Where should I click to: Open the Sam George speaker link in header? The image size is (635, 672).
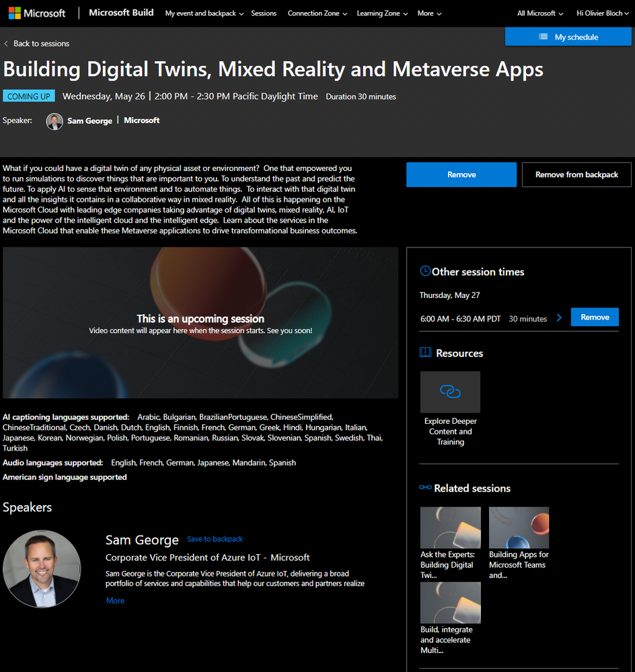click(89, 121)
